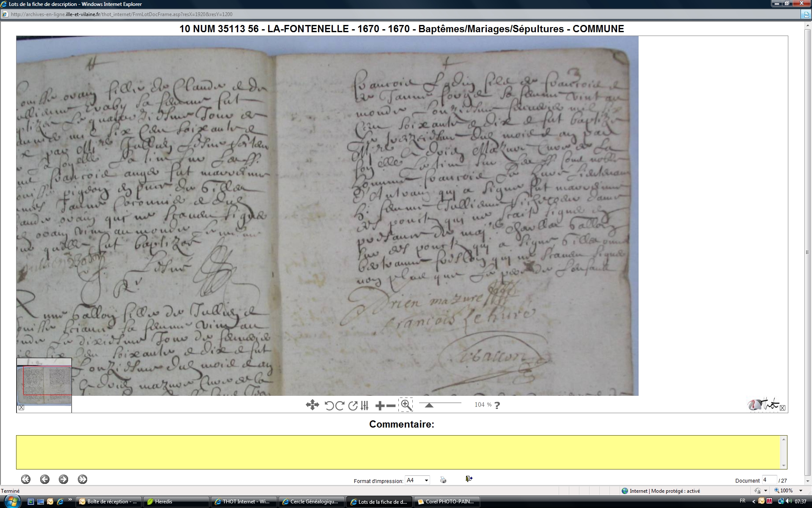Expand the IE 100% zoom level dropdown
The height and width of the screenshot is (508, 812).
click(801, 491)
